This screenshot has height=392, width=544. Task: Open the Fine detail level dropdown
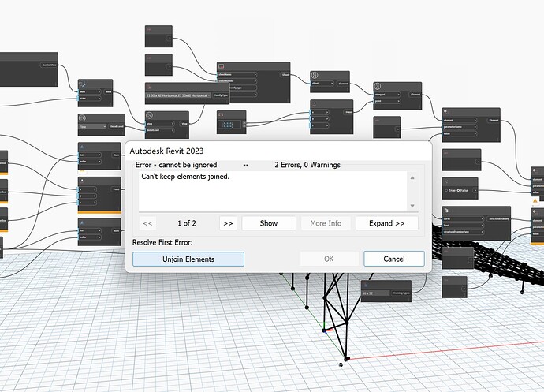point(92,127)
